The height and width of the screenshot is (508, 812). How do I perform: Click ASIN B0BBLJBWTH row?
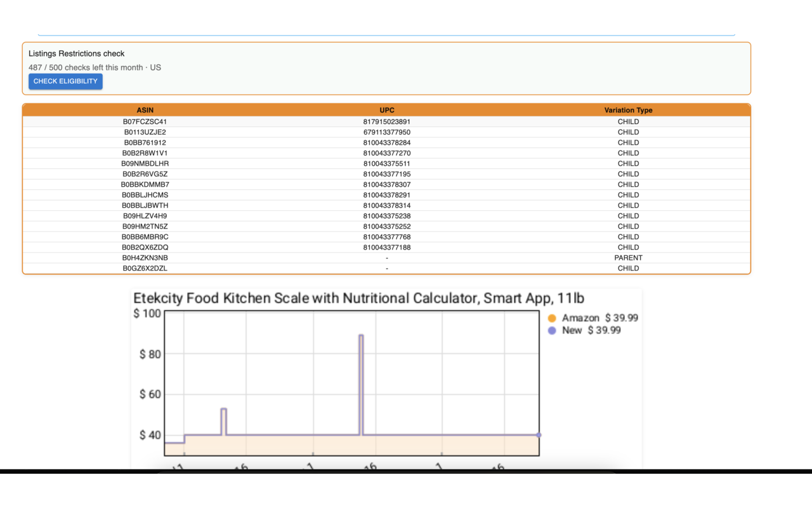386,205
